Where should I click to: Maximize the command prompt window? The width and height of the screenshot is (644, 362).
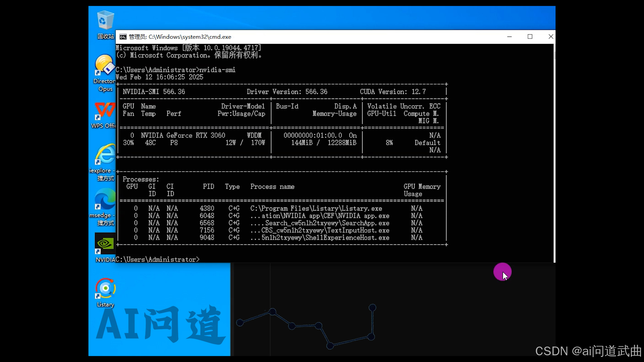tap(530, 37)
